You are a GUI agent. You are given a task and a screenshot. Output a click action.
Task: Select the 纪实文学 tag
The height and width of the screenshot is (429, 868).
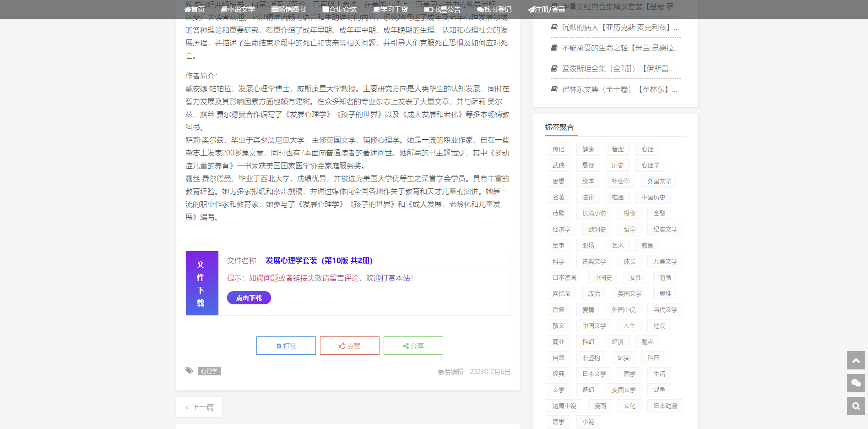click(665, 230)
